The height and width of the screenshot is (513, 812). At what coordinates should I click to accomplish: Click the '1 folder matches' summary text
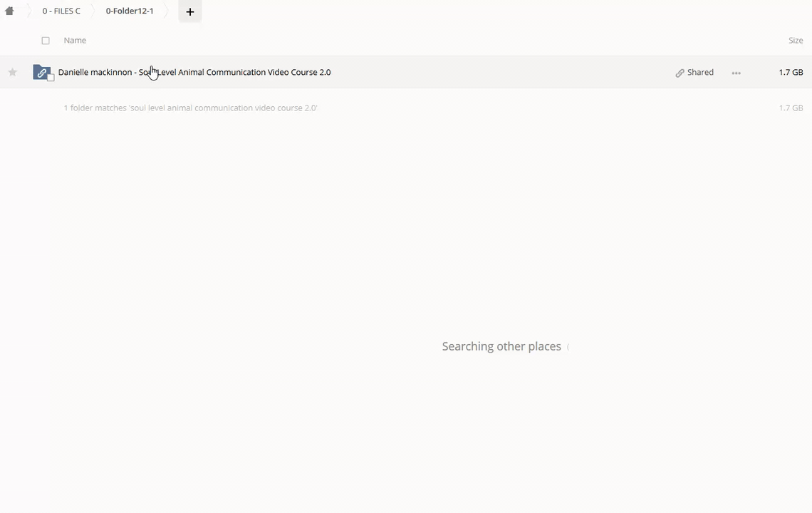(x=190, y=108)
